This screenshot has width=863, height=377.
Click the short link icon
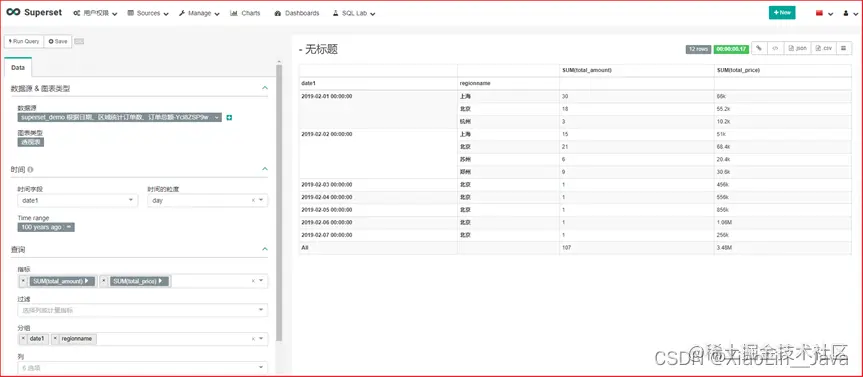759,48
